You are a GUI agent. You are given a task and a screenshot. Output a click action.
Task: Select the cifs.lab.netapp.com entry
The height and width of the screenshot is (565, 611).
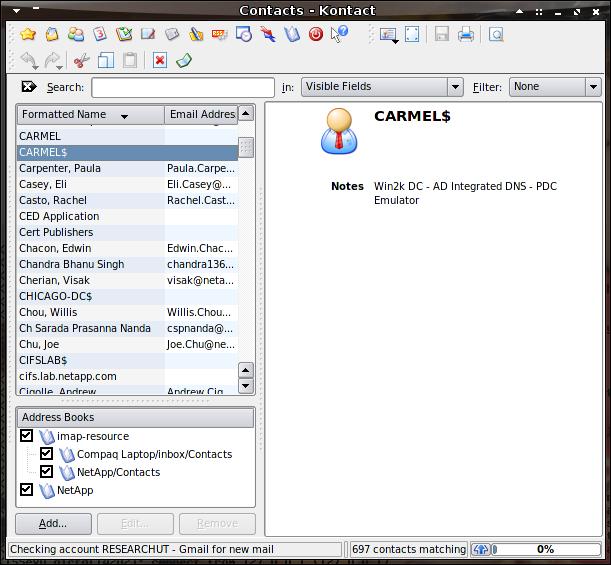pyautogui.click(x=127, y=376)
